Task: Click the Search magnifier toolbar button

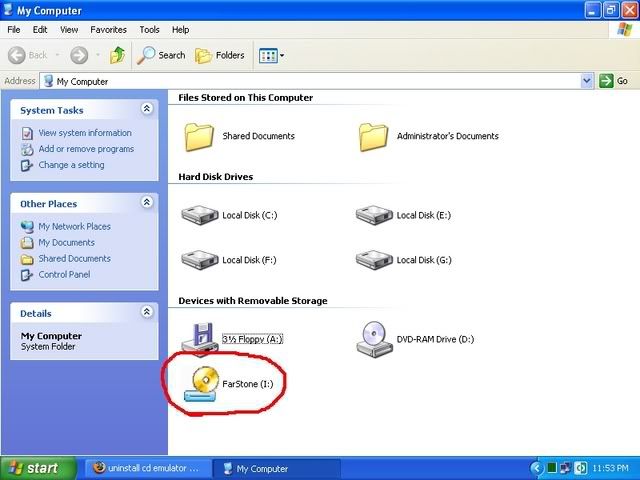Action: (161, 55)
